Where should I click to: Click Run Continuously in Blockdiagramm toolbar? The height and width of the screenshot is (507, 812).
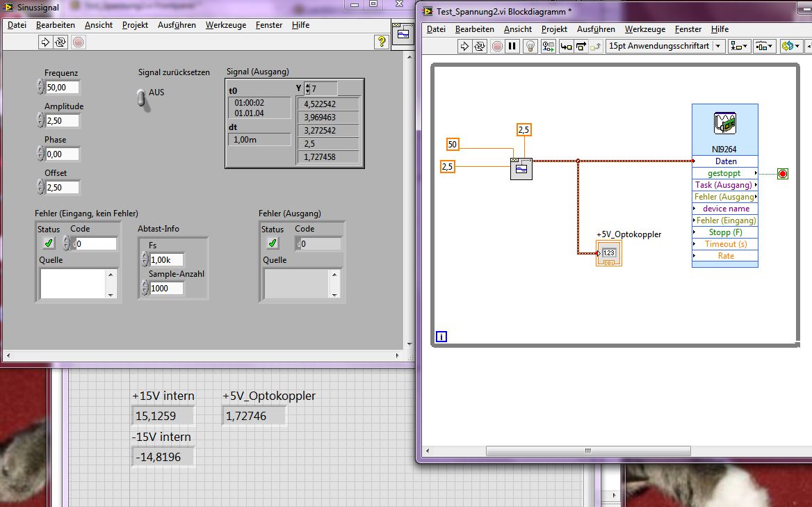pyautogui.click(x=480, y=47)
